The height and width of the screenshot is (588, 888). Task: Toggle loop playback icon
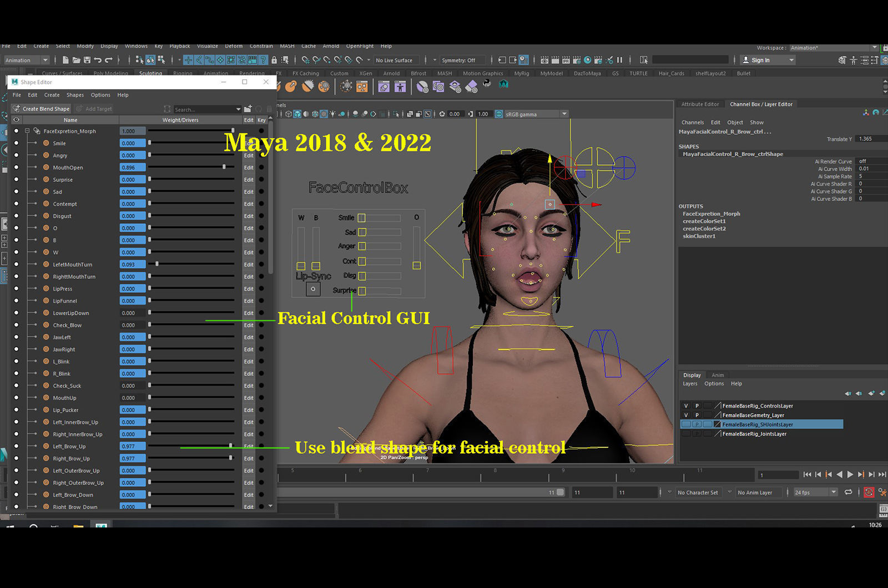click(x=849, y=492)
